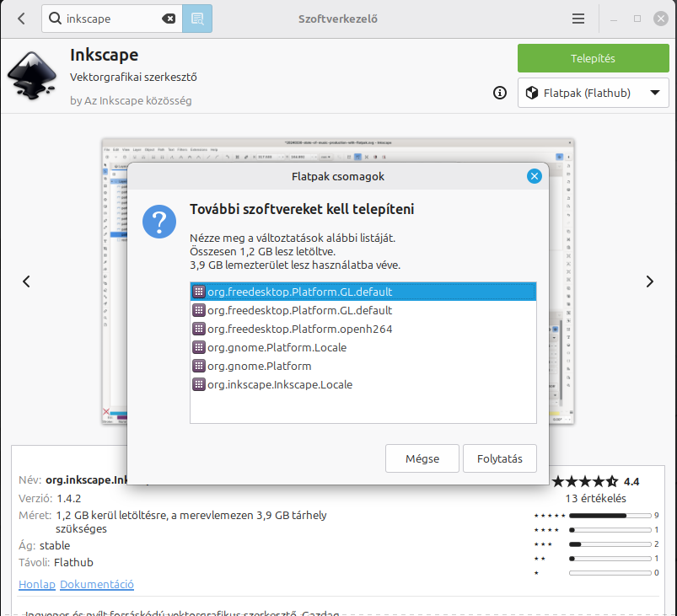Go back with the header back arrow
The height and width of the screenshot is (616, 677).
21,19
